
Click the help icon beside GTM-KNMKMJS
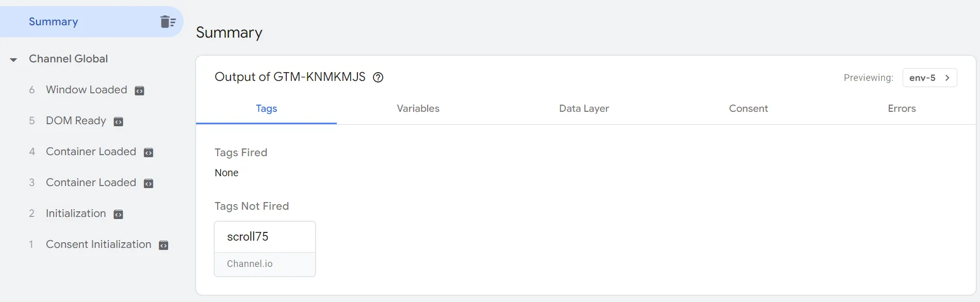[x=378, y=77]
